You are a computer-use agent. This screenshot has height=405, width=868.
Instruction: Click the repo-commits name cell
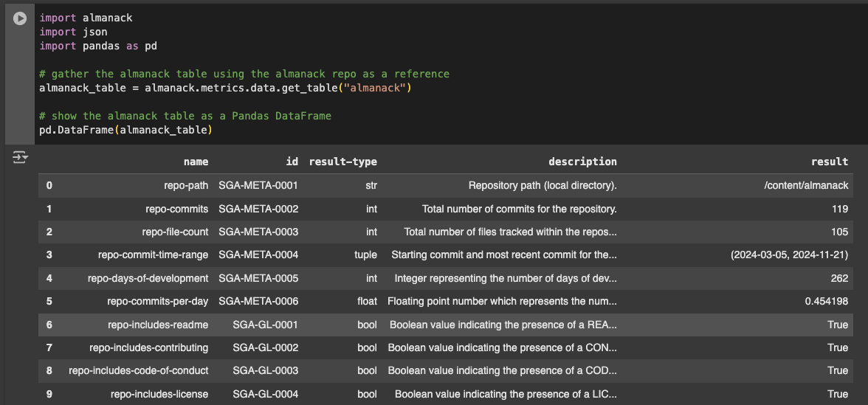177,210
